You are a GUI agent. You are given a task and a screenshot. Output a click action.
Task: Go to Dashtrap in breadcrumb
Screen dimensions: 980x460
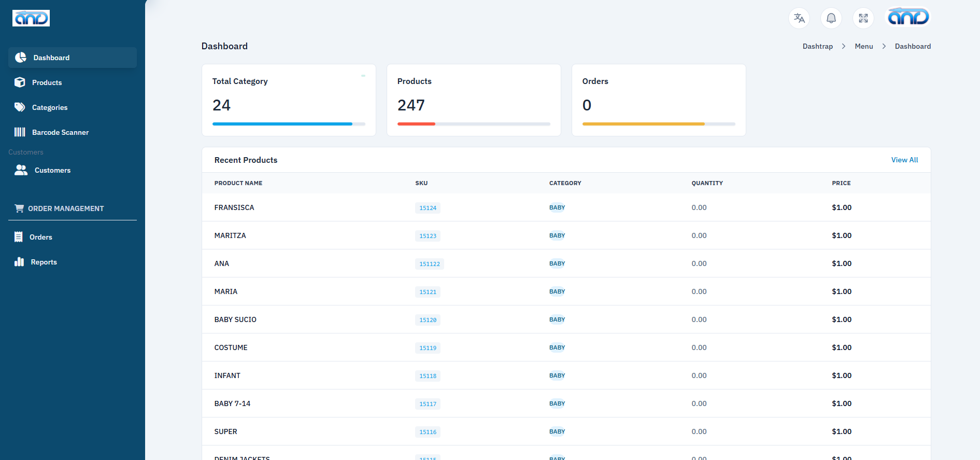click(x=817, y=46)
